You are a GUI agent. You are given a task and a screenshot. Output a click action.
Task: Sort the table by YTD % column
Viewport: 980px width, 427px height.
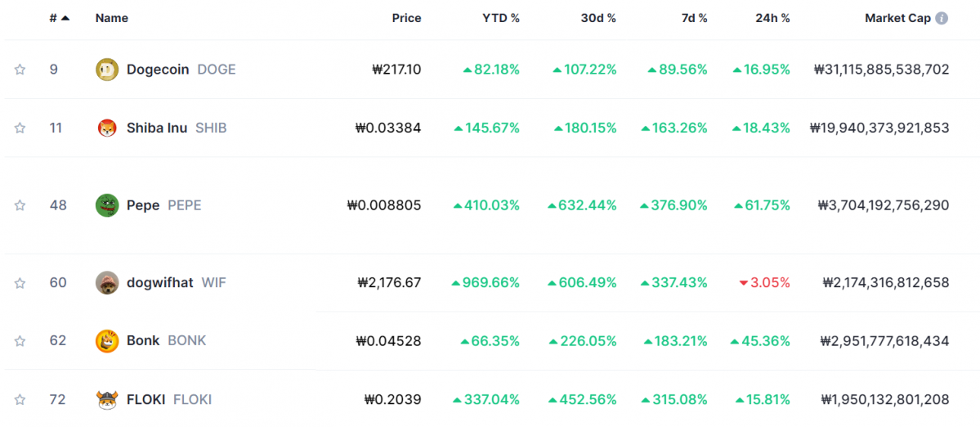(x=500, y=18)
